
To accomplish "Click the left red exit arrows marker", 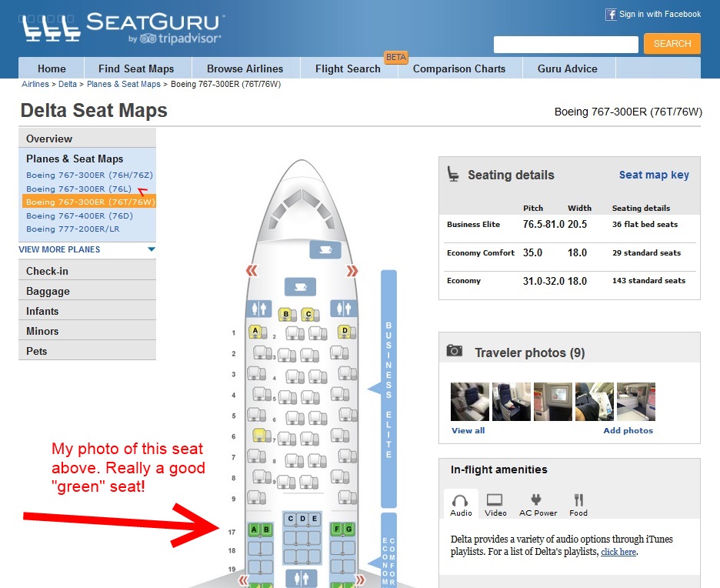I will (x=252, y=271).
